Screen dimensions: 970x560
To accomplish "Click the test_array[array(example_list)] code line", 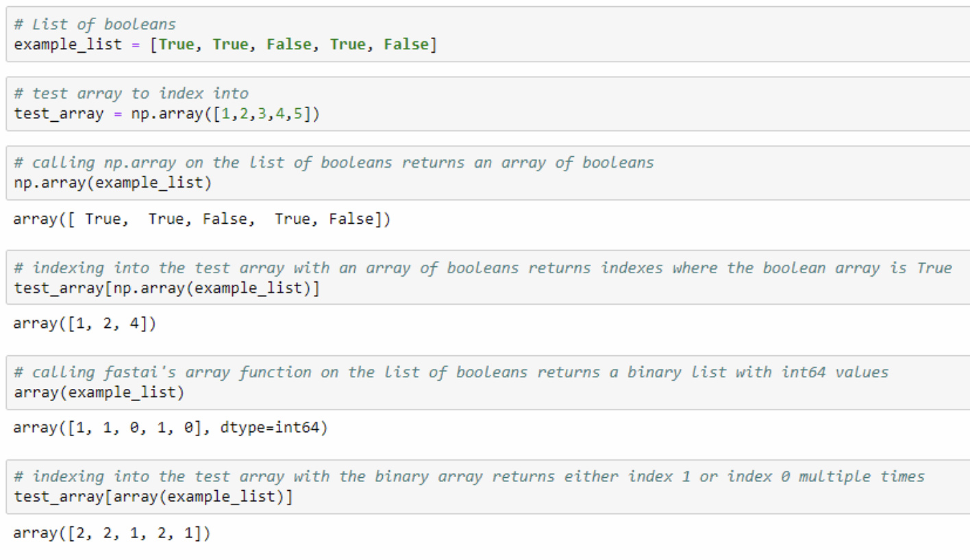I will point(153,497).
